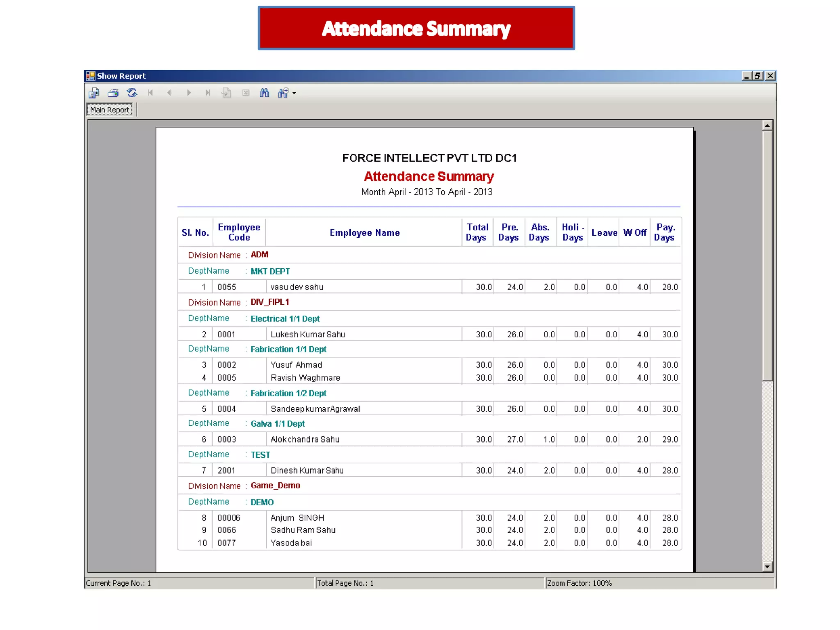
Task: Go to next page arrow
Action: (x=189, y=93)
